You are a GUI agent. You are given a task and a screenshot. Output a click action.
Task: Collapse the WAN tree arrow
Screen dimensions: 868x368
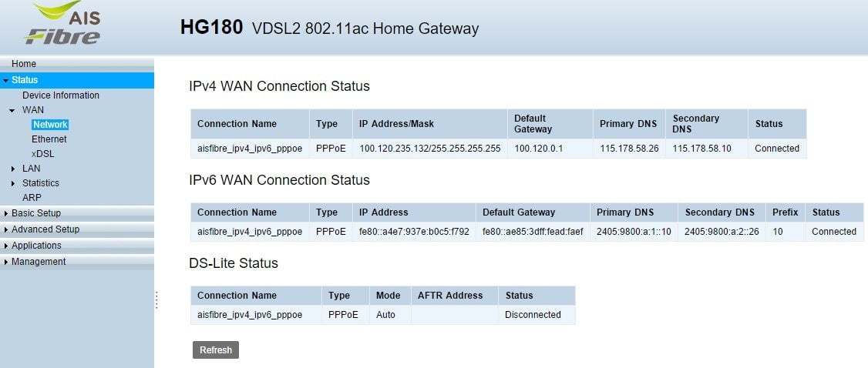12,111
